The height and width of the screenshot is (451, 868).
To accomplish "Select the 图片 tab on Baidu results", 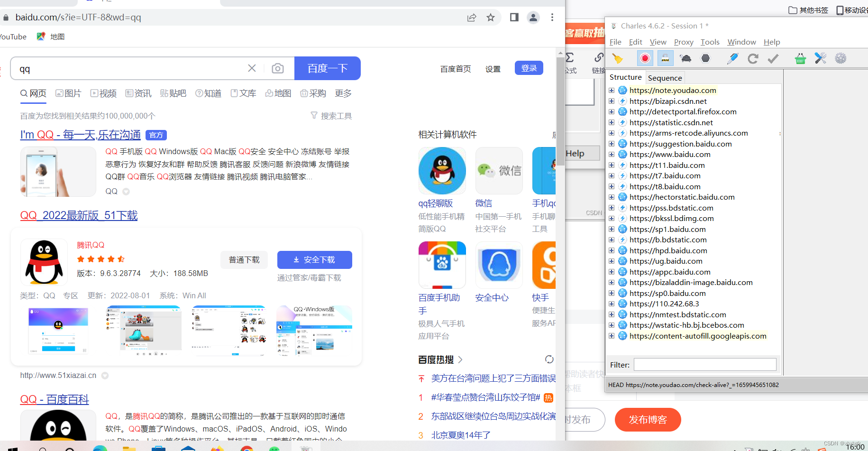I will click(x=68, y=93).
